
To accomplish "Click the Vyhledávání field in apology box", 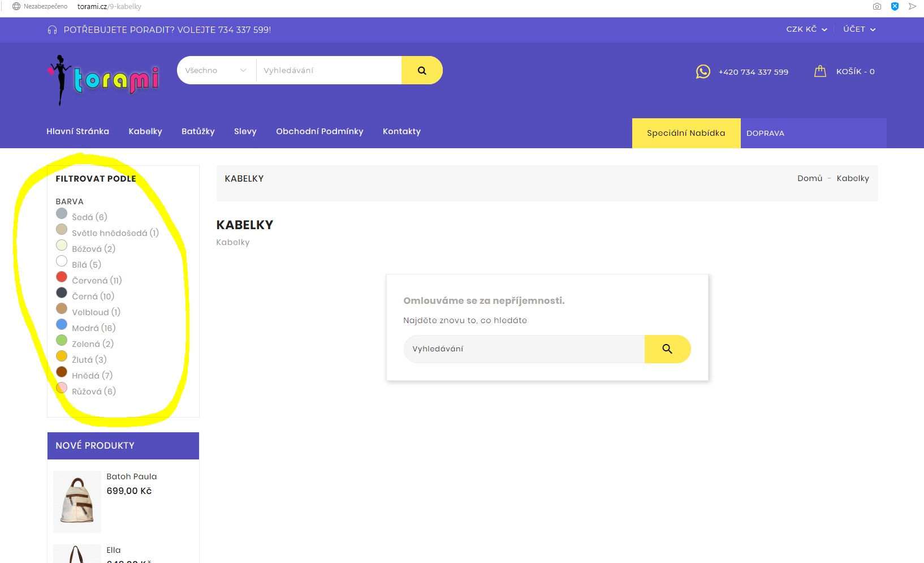I will point(524,349).
